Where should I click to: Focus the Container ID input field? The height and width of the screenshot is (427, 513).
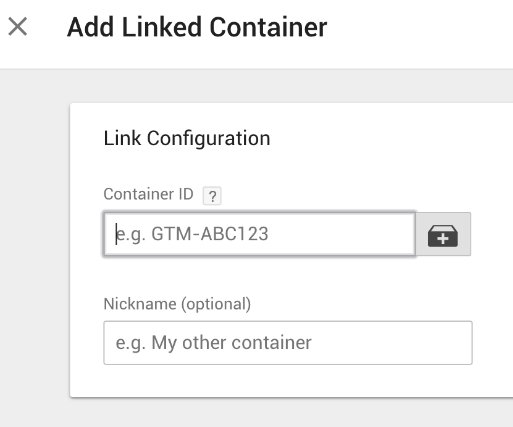coord(260,234)
